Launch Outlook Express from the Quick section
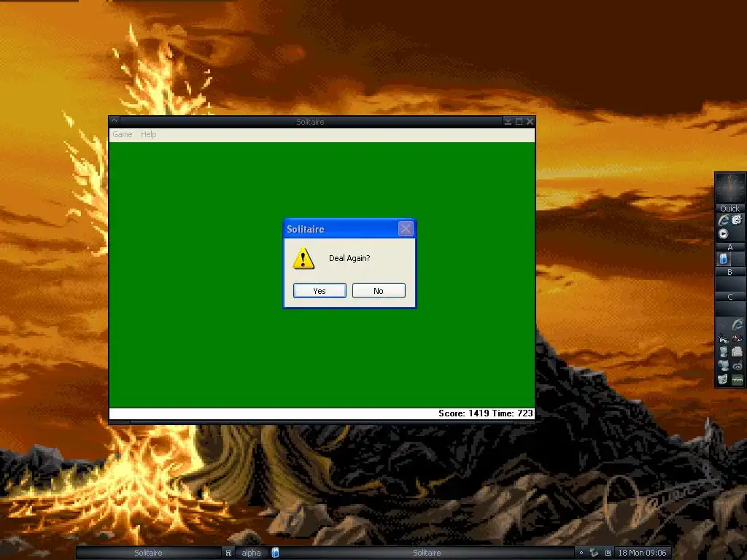 [x=737, y=219]
